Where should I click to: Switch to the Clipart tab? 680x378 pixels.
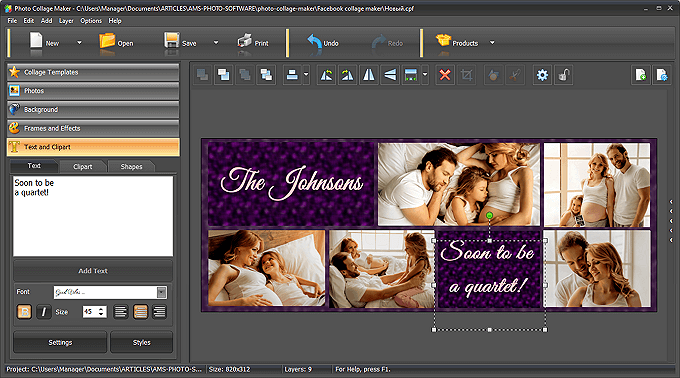[82, 166]
